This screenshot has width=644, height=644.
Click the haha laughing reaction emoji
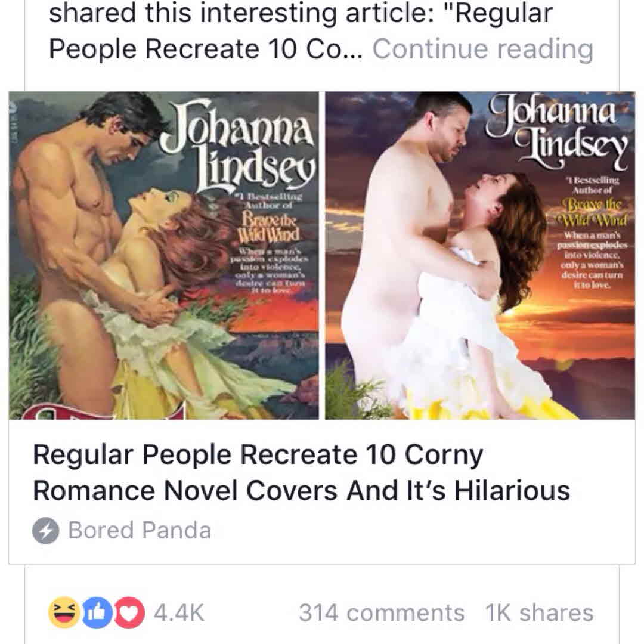pos(64,612)
